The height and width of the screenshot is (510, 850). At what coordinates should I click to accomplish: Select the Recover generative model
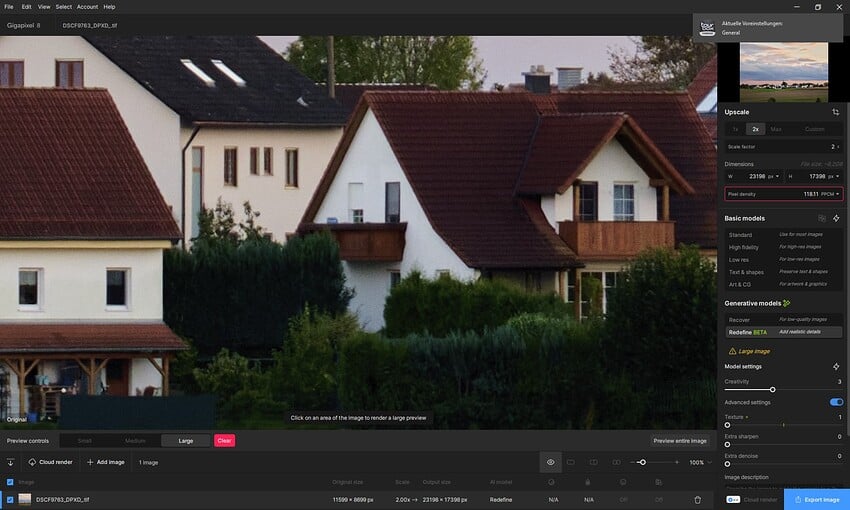pos(784,320)
